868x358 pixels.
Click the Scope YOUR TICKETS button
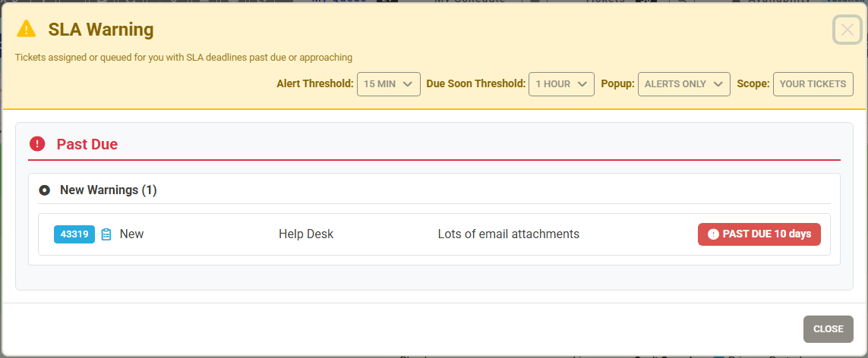point(813,84)
